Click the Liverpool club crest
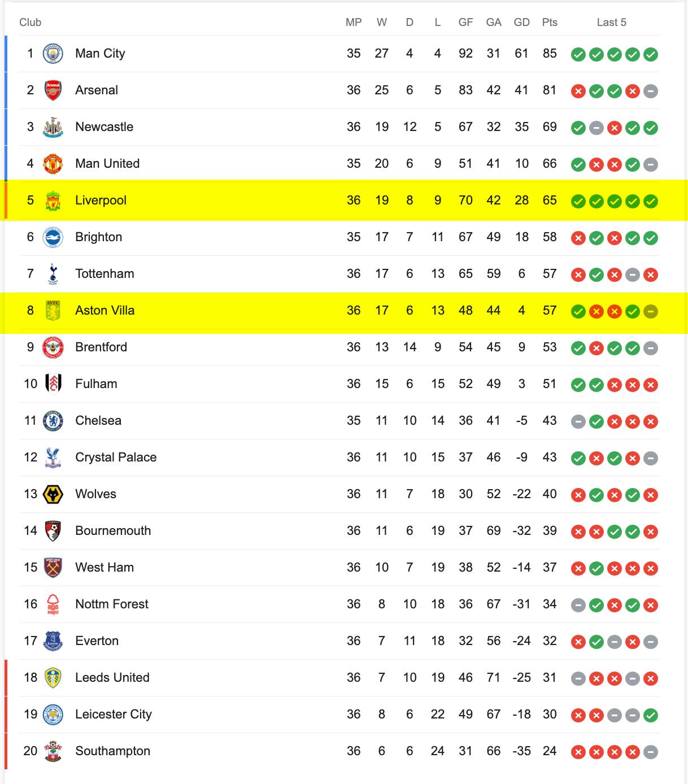This screenshot has width=688, height=784. click(53, 201)
